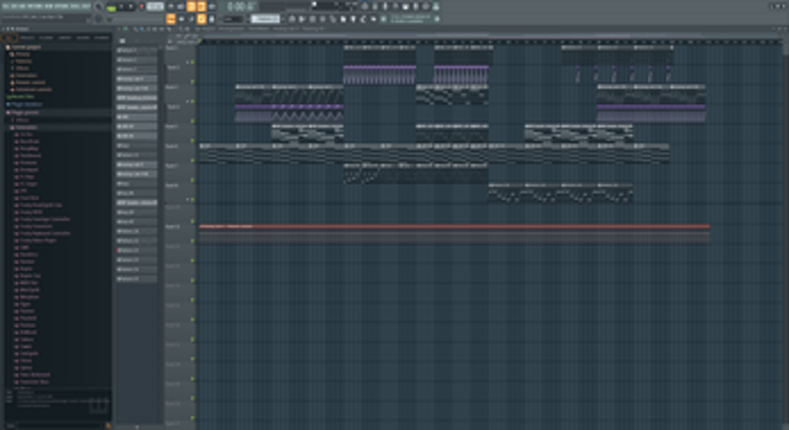This screenshot has height=430, width=789.
Task: Select the ALL tab in browser
Action: tap(9, 38)
